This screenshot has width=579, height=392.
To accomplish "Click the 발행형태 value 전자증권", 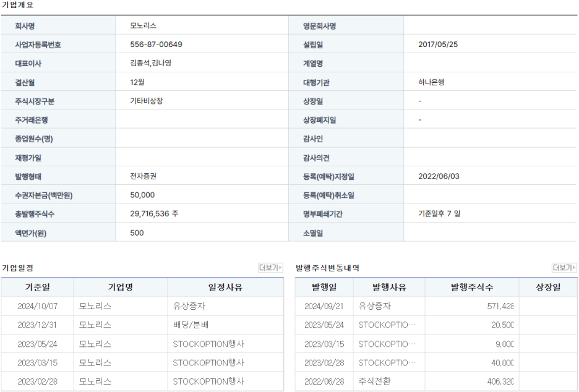I will [144, 176].
